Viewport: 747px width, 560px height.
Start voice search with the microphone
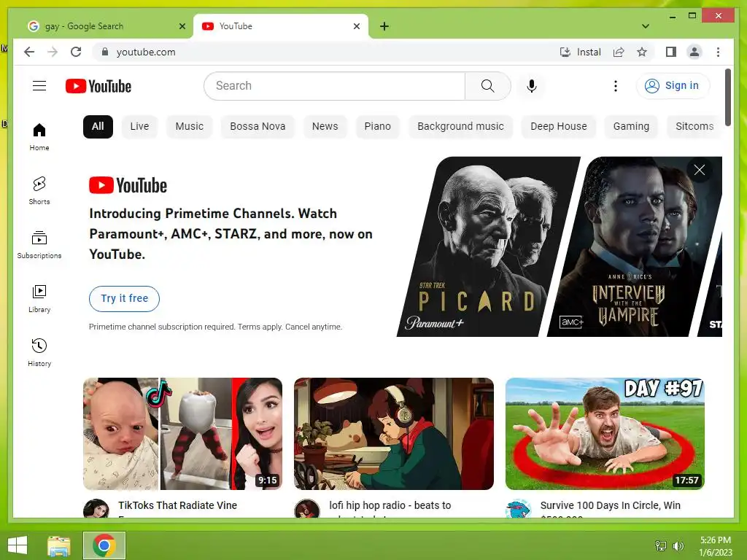(x=532, y=86)
